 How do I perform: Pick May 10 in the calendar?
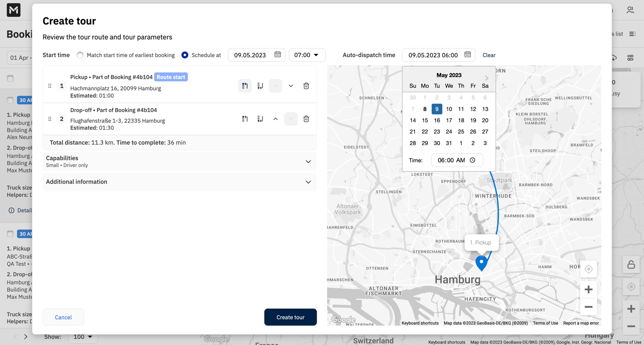449,109
